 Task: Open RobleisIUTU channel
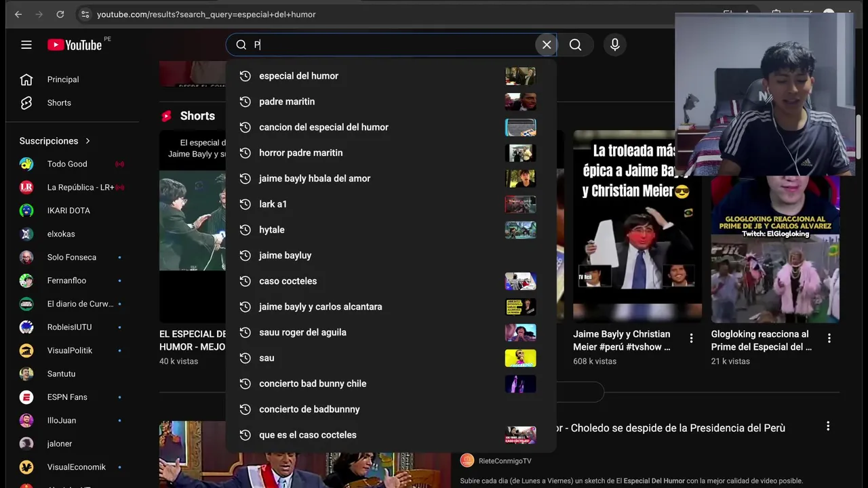point(73,327)
